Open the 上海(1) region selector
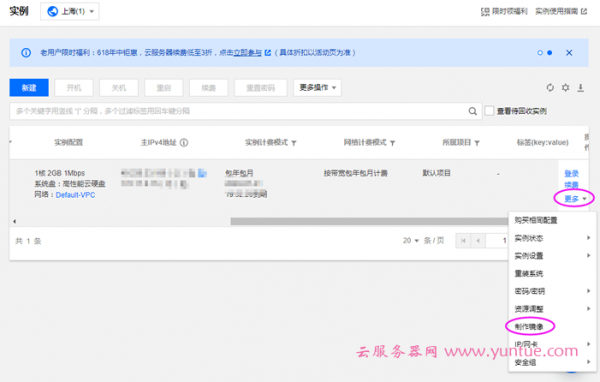Image resolution: width=600 pixels, height=382 pixels. [70, 11]
